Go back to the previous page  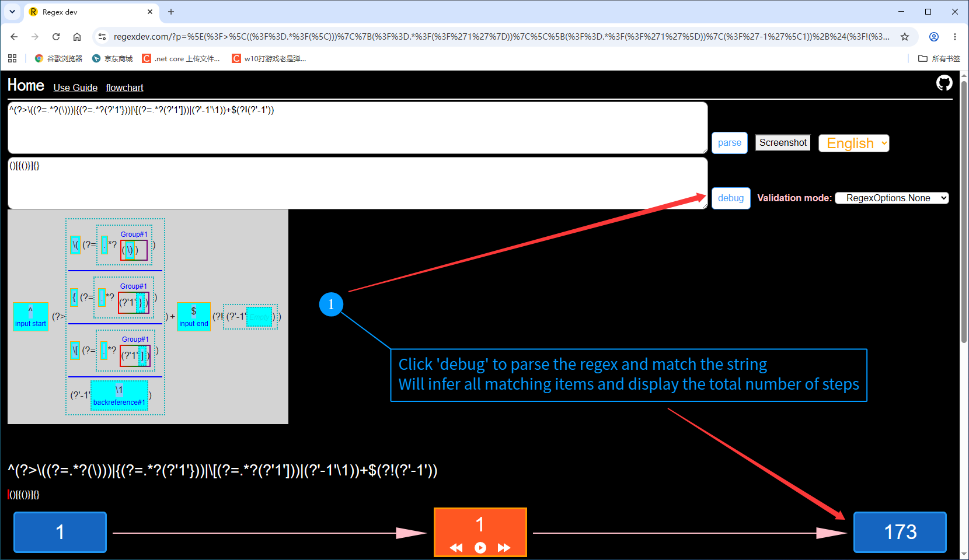pyautogui.click(x=14, y=37)
